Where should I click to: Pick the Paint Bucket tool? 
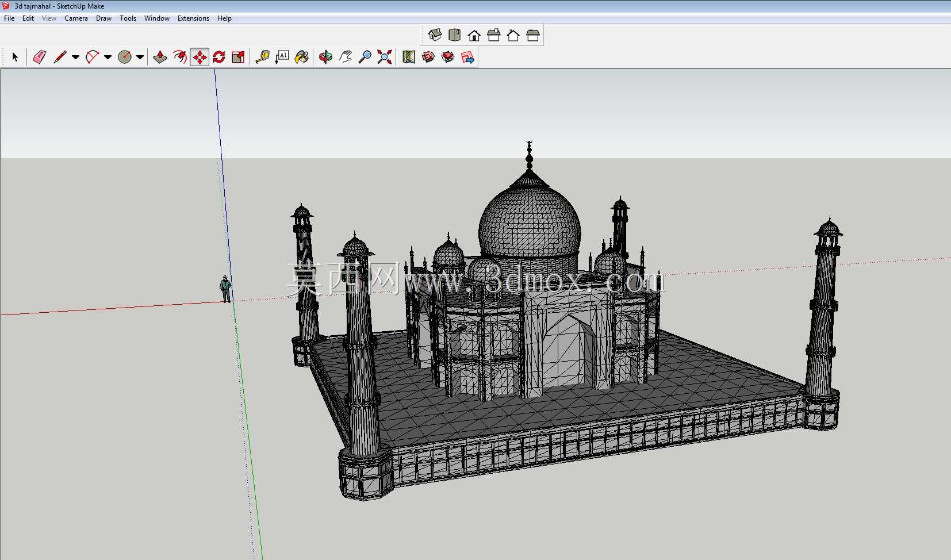(x=302, y=57)
